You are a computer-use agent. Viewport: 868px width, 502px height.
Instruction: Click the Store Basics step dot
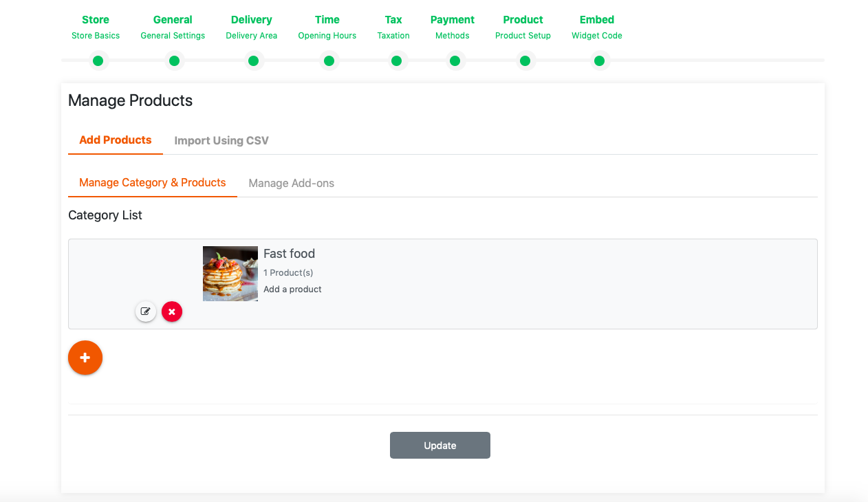pyautogui.click(x=98, y=61)
